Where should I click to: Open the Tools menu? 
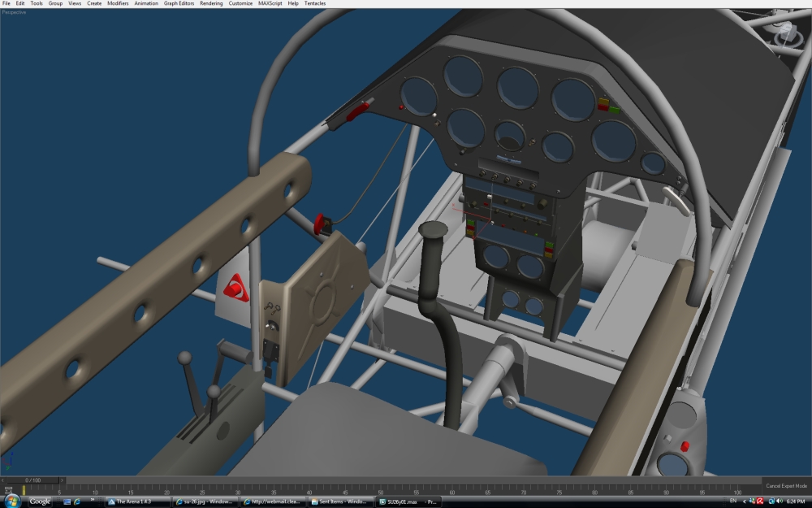click(x=37, y=3)
